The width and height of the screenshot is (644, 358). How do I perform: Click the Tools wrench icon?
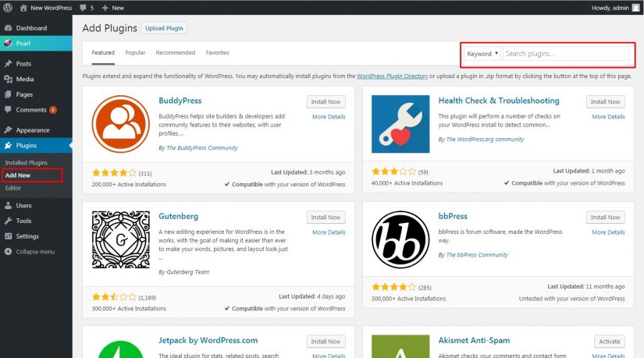[8, 221]
